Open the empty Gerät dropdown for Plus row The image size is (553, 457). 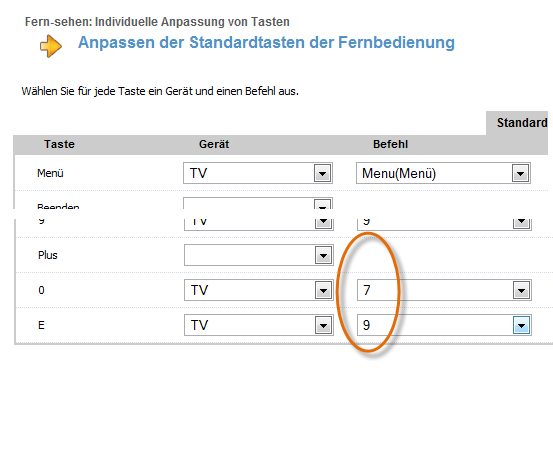tap(259, 255)
